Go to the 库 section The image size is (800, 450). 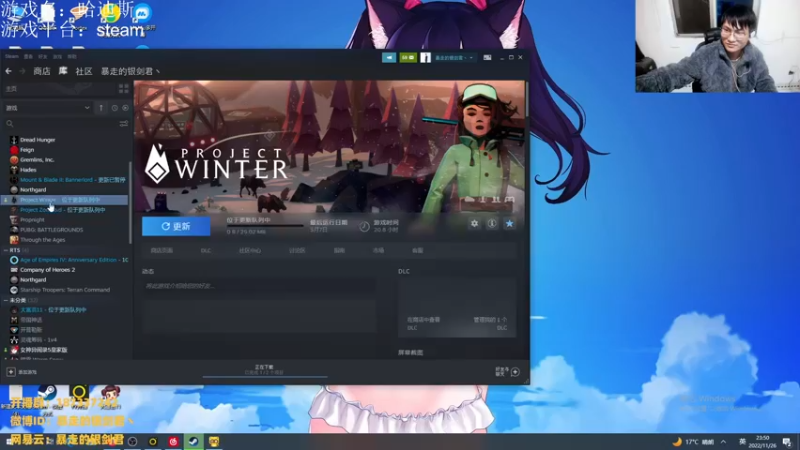coord(63,71)
